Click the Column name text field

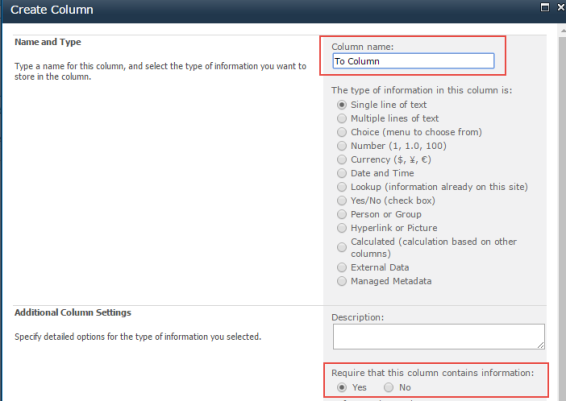pyautogui.click(x=413, y=61)
